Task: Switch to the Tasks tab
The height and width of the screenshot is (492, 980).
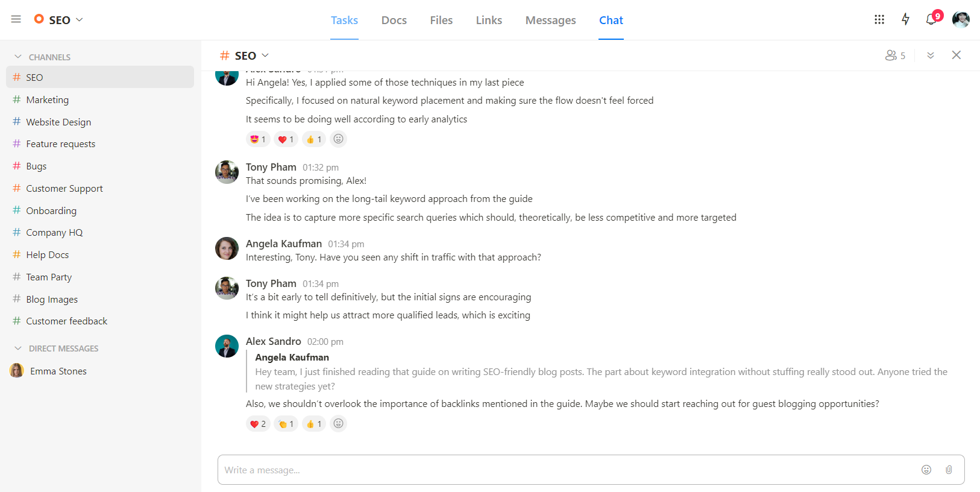Action: tap(344, 20)
